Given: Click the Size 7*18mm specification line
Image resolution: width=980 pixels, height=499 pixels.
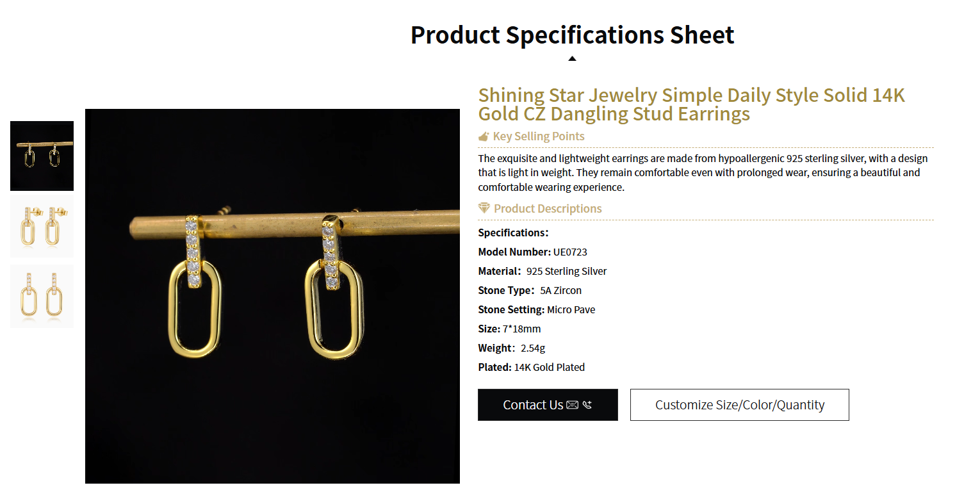Looking at the screenshot, I should tap(509, 329).
